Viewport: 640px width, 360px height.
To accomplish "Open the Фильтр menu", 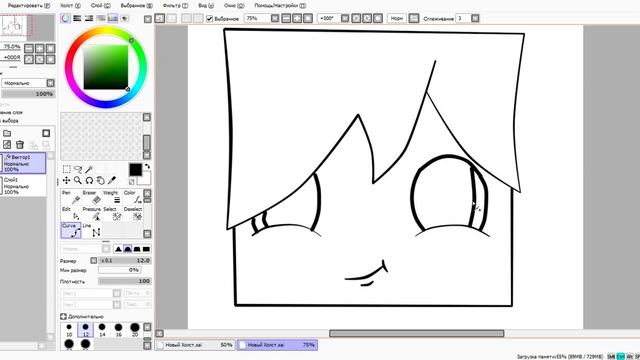I will [175, 6].
